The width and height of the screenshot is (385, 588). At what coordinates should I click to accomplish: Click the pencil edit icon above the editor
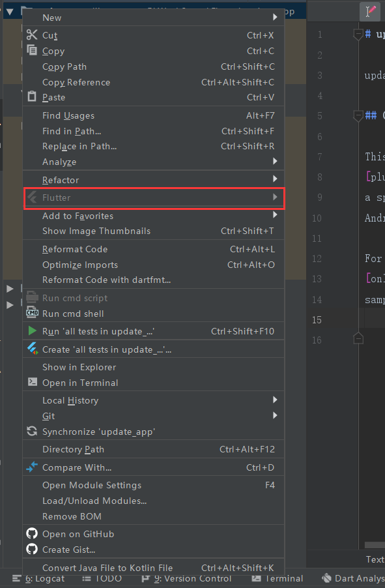[x=370, y=11]
